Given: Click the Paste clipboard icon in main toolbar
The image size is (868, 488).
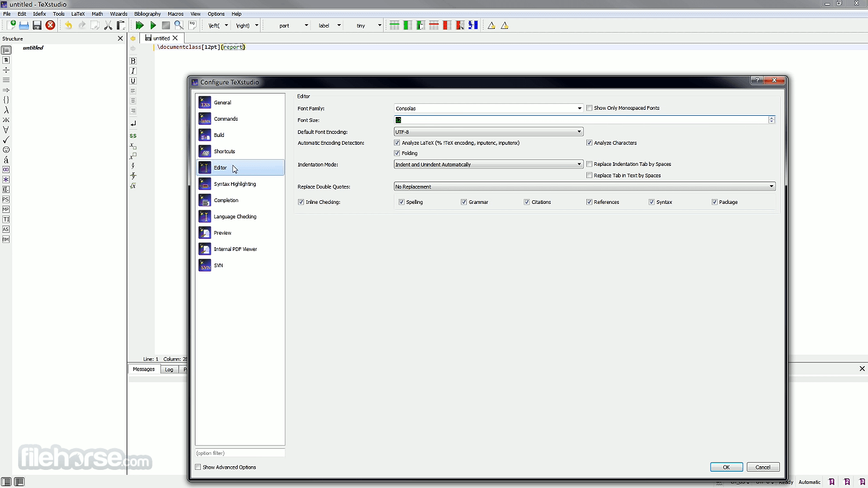Looking at the screenshot, I should click(x=121, y=25).
